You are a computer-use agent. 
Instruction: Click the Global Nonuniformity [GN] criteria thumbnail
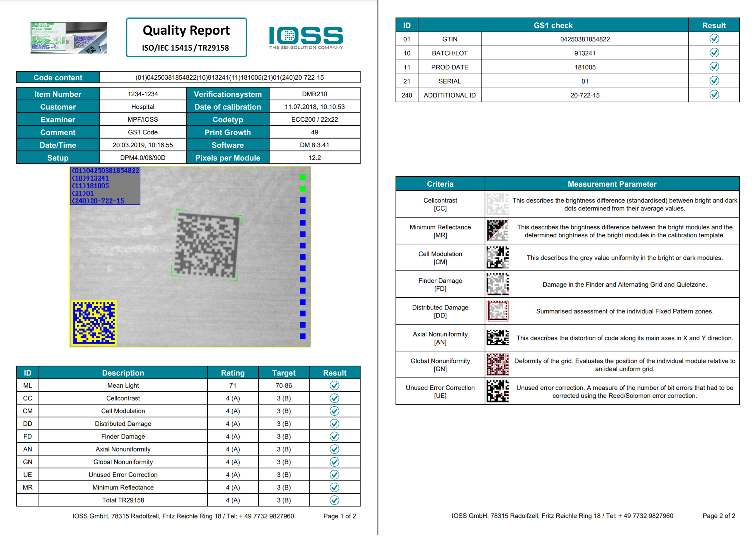pos(498,365)
